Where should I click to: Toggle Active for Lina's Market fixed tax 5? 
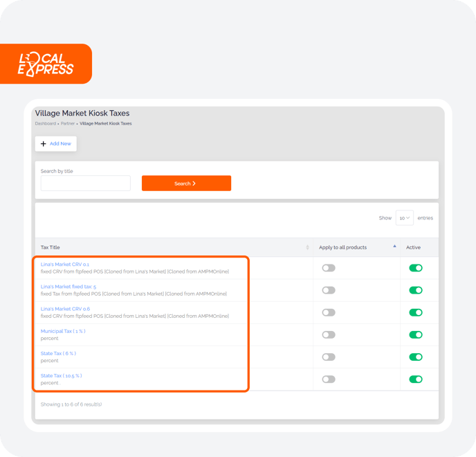coord(416,290)
